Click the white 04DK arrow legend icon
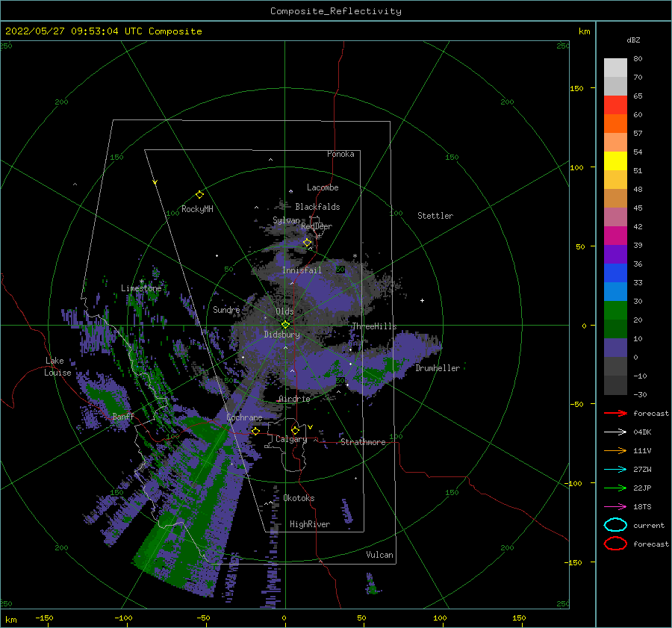The width and height of the screenshot is (672, 628). (x=615, y=432)
